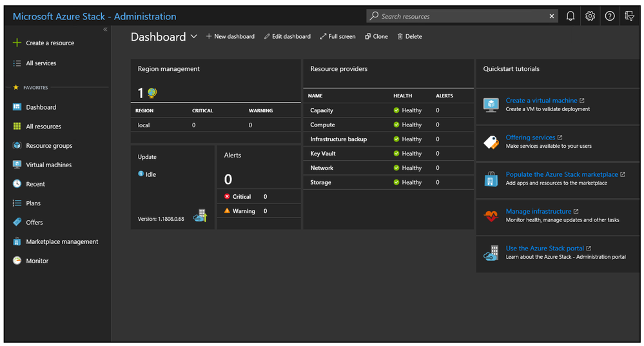The width and height of the screenshot is (644, 346).
Task: Select All resources in the sidebar
Action: pyautogui.click(x=44, y=127)
